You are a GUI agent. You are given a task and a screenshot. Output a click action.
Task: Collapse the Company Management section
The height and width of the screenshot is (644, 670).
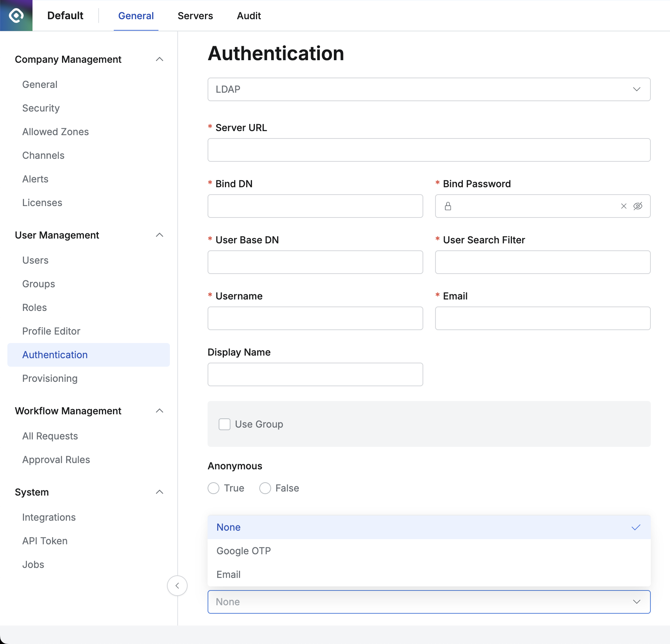[x=160, y=59]
